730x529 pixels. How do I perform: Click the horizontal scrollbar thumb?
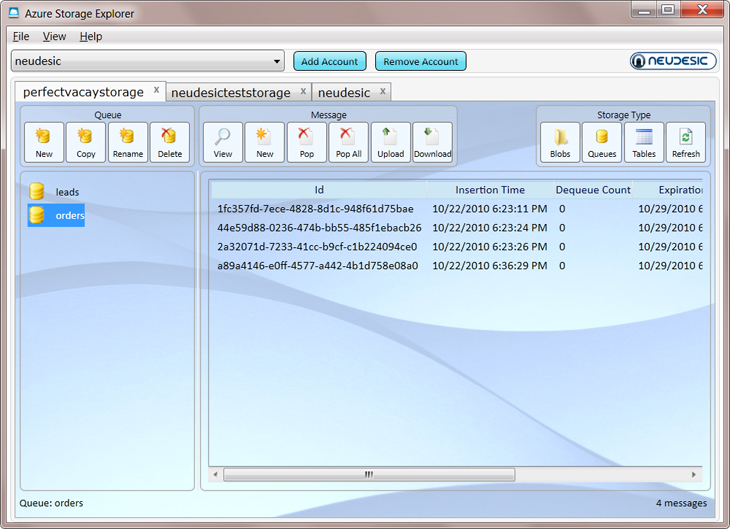pyautogui.click(x=369, y=475)
